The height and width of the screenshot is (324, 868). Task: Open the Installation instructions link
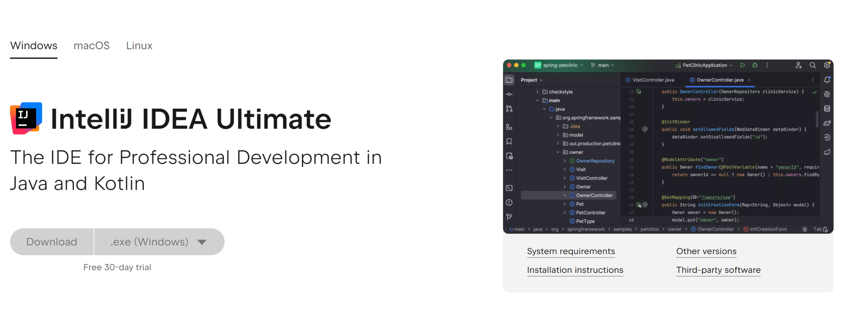tap(575, 270)
